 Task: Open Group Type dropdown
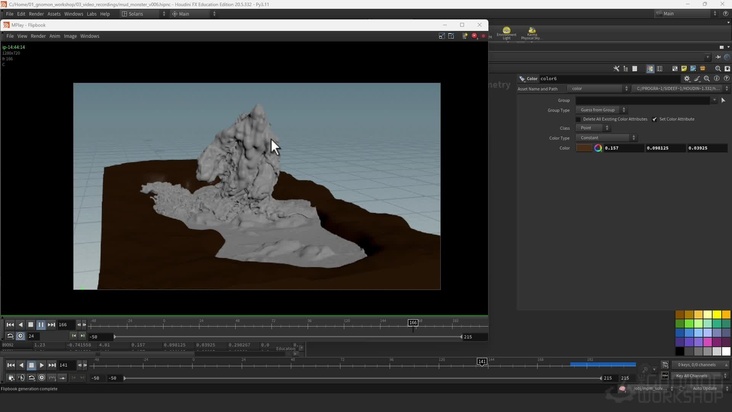click(x=601, y=110)
